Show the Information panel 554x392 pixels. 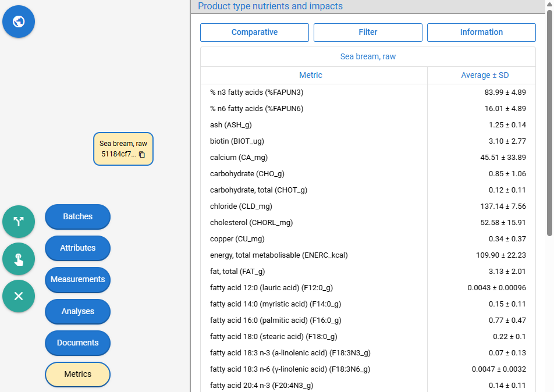[481, 32]
